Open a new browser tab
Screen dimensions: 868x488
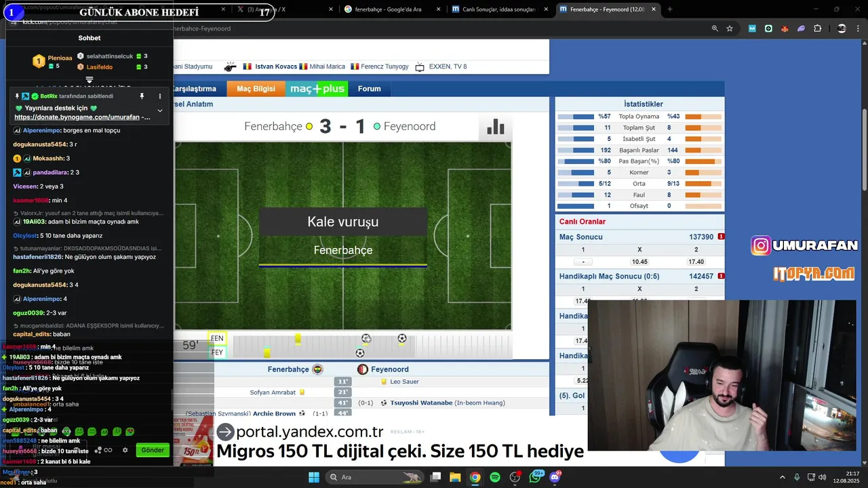pyautogui.click(x=670, y=9)
